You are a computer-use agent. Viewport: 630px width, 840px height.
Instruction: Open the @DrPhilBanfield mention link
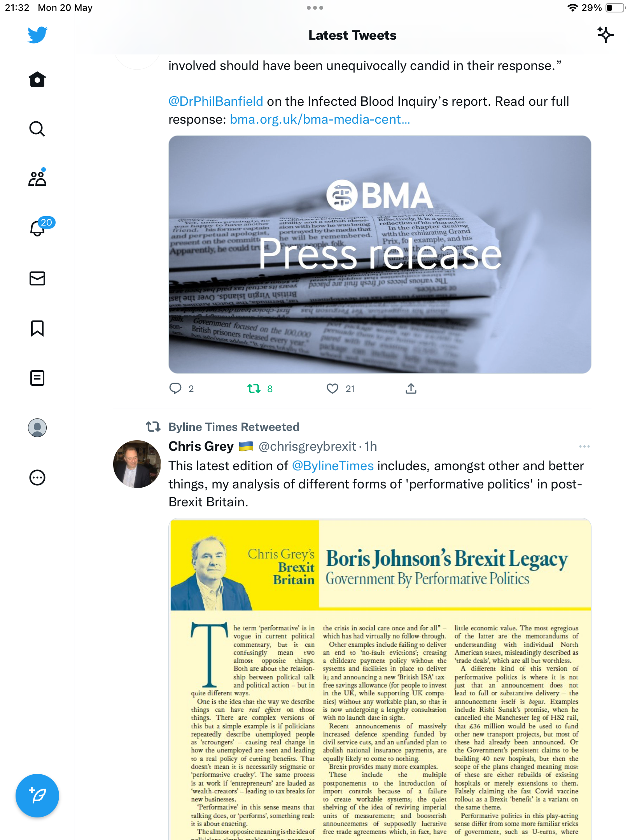coord(216,101)
